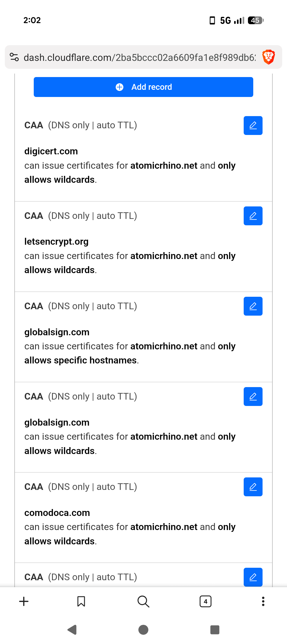Edit globalsign.com wildcards CAA record
This screenshot has height=644, width=287.
[253, 396]
